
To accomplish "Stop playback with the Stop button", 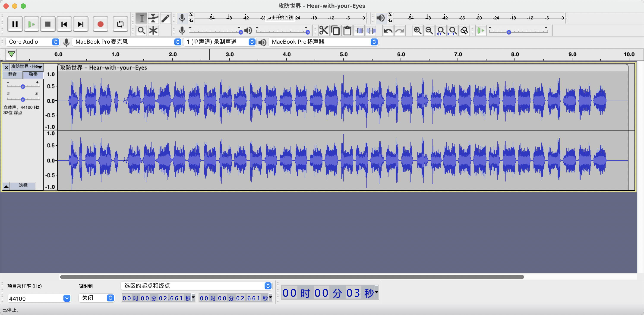I will (48, 24).
